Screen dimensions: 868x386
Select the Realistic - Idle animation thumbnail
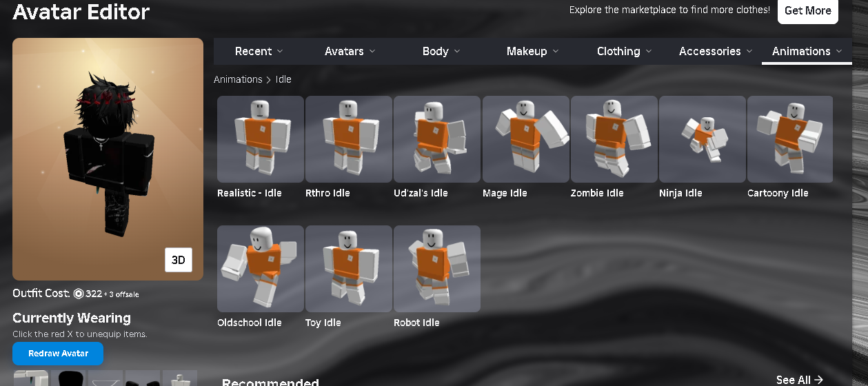point(261,139)
